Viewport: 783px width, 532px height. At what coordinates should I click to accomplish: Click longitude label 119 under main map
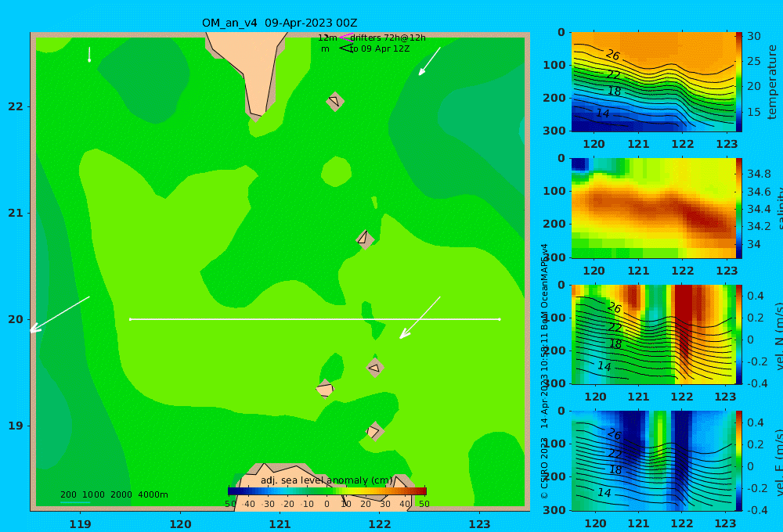80,524
